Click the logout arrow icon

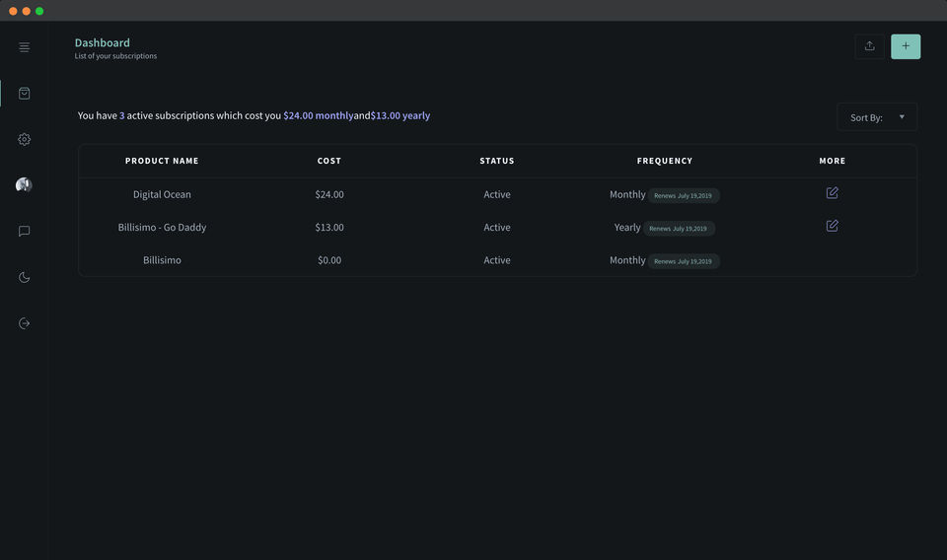coord(24,323)
